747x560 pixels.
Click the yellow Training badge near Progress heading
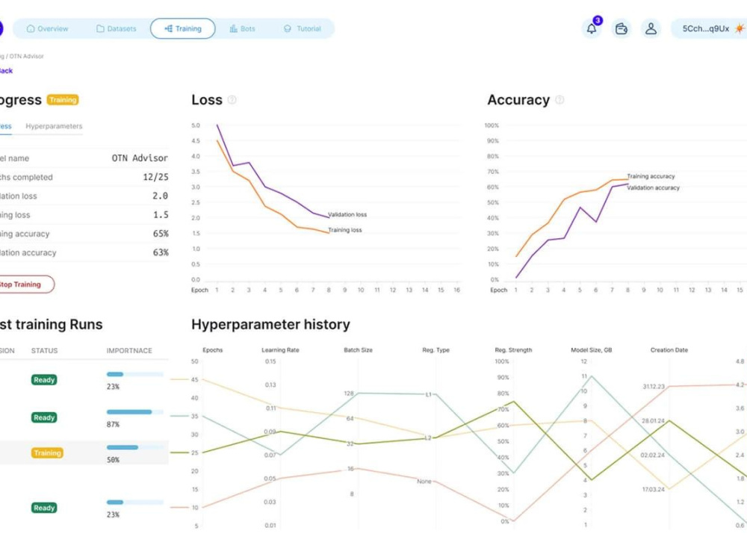63,100
